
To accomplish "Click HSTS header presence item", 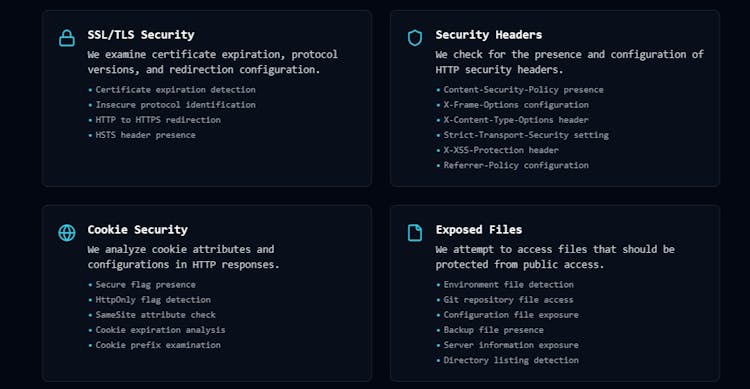I will point(145,135).
